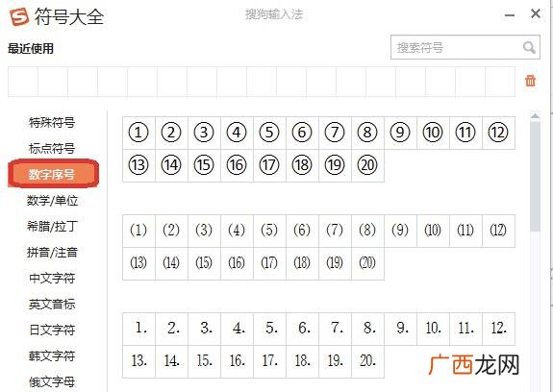Insert dotted number 1.
The height and width of the screenshot is (392, 553).
point(138,329)
